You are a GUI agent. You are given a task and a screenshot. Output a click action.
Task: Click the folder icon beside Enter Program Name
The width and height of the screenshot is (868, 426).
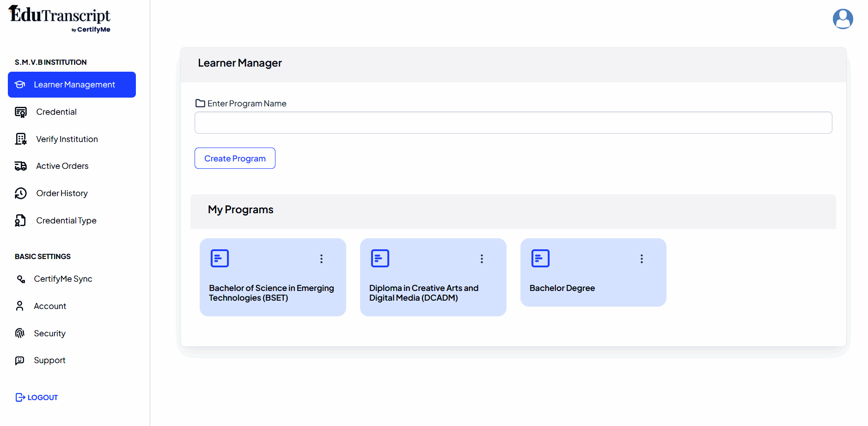200,103
